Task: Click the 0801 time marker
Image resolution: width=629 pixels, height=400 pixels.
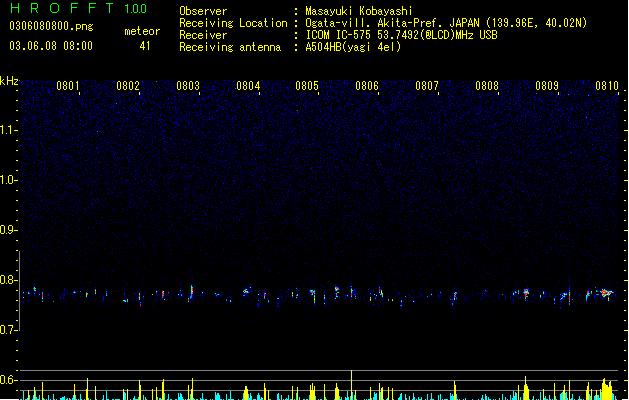Action: point(68,86)
